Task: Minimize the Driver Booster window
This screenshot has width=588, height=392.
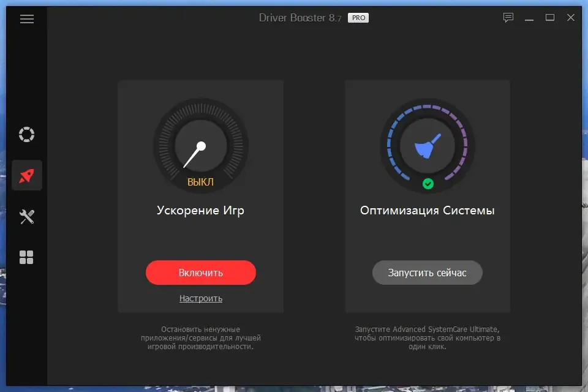Action: (529, 18)
